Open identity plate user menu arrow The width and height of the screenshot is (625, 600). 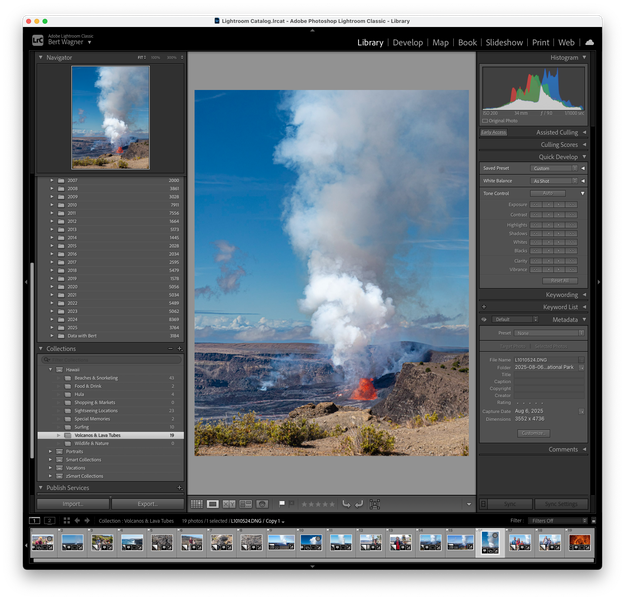click(90, 42)
